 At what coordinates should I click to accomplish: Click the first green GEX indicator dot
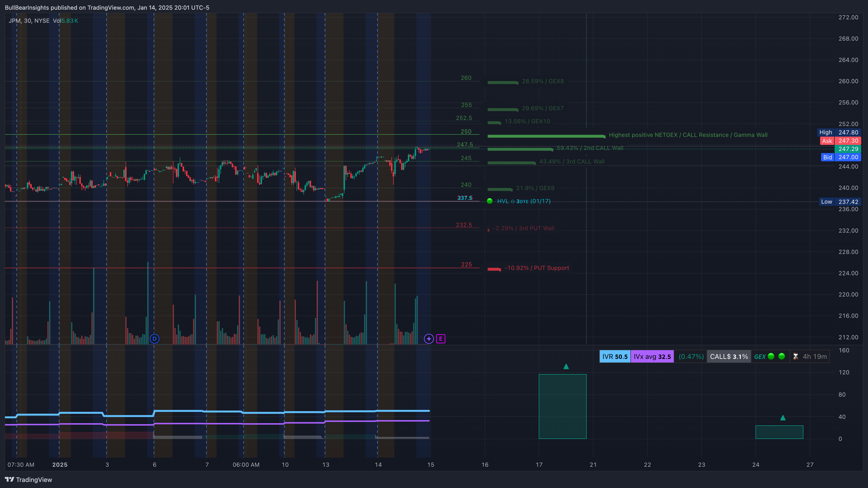[x=771, y=356]
